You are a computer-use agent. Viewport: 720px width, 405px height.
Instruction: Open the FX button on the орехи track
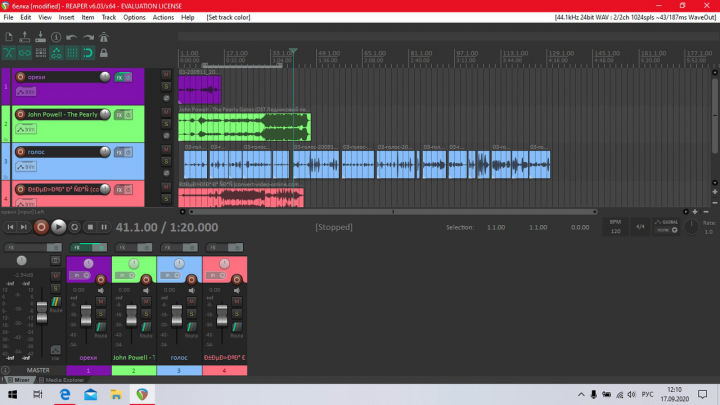click(x=119, y=77)
